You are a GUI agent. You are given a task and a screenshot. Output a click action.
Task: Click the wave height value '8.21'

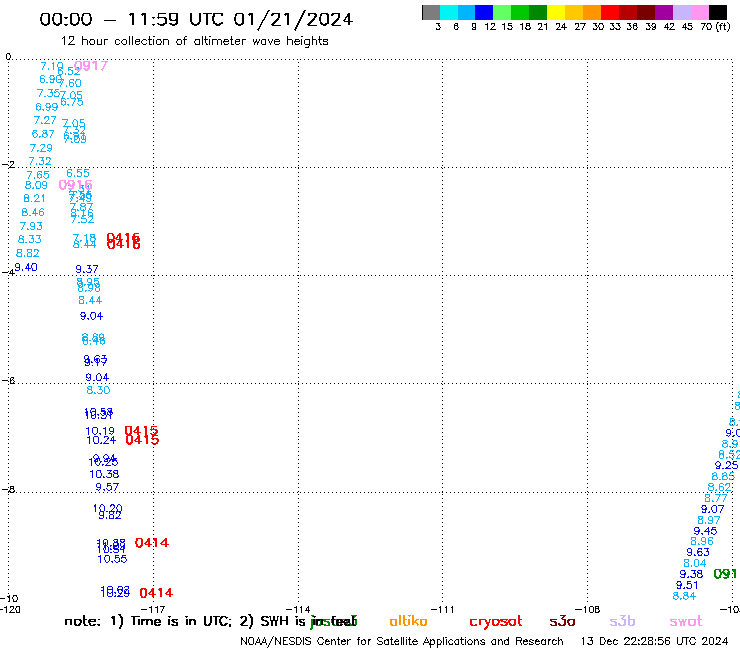(x=34, y=199)
